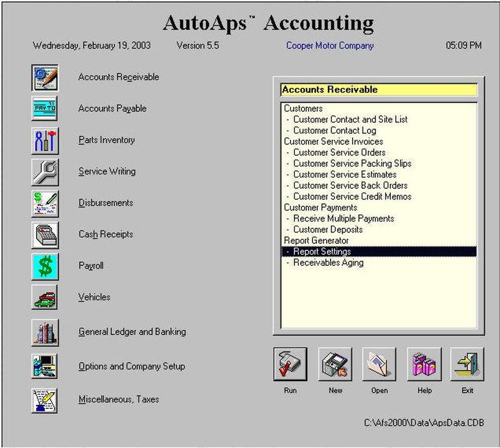The image size is (500, 448).
Task: Choose Miscellaneous, Taxes text label
Action: pyautogui.click(x=118, y=399)
